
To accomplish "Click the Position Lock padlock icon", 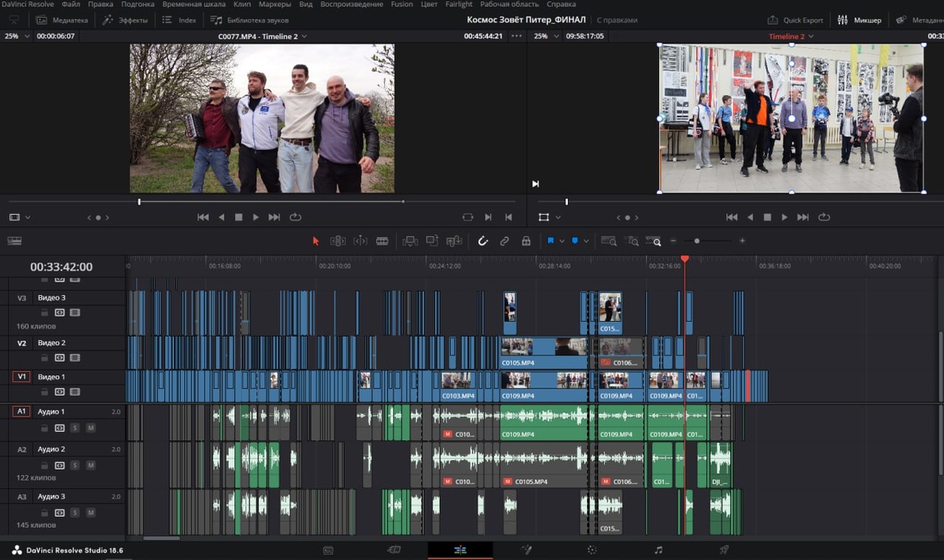I will coord(525,241).
